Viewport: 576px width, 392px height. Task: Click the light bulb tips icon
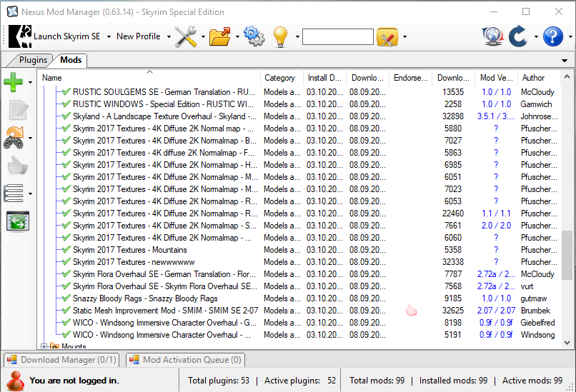point(280,36)
